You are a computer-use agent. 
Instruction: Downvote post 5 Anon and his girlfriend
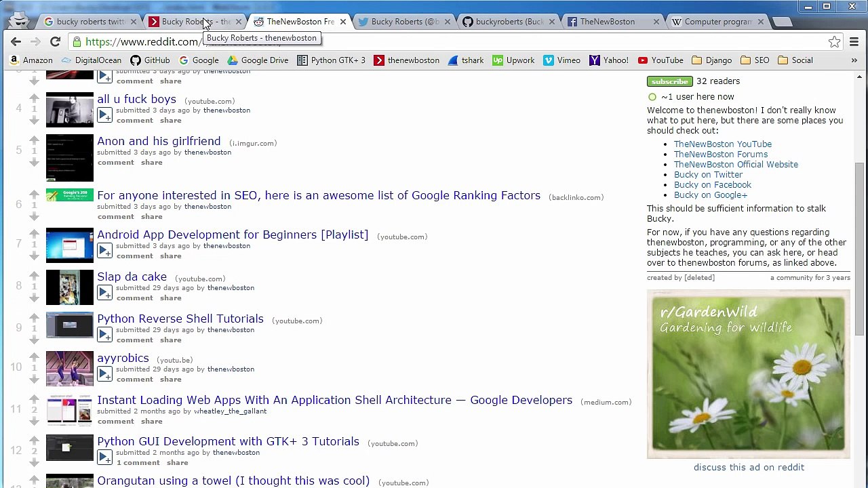point(34,163)
